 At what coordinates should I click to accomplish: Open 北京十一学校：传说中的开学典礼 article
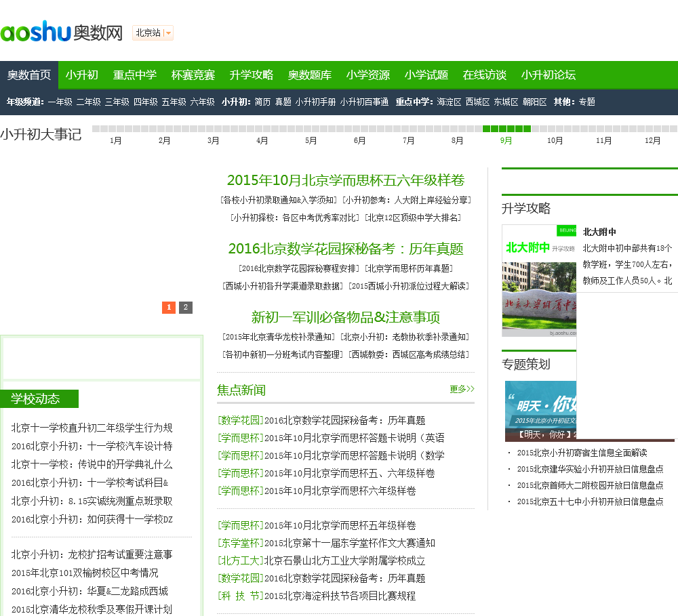pyautogui.click(x=92, y=464)
